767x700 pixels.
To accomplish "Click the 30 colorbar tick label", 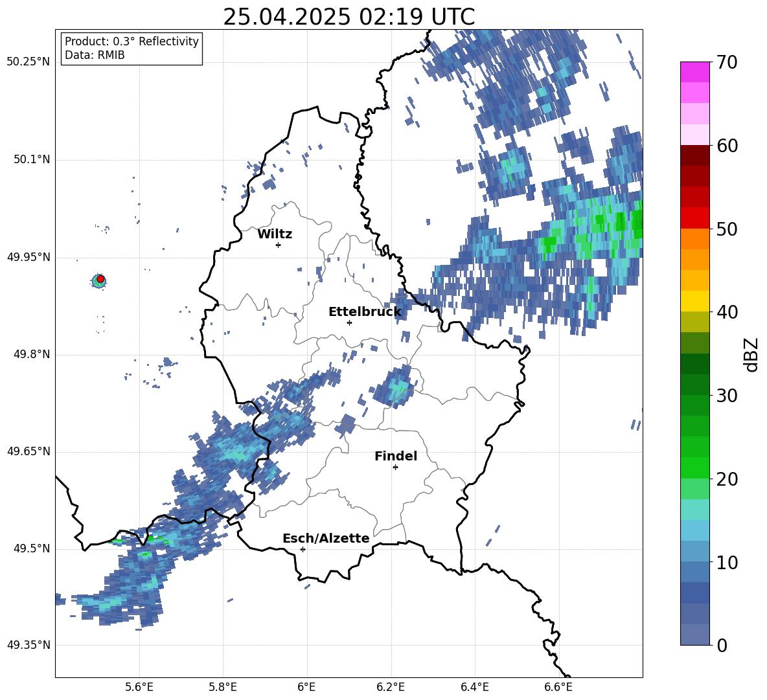I will [x=727, y=396].
